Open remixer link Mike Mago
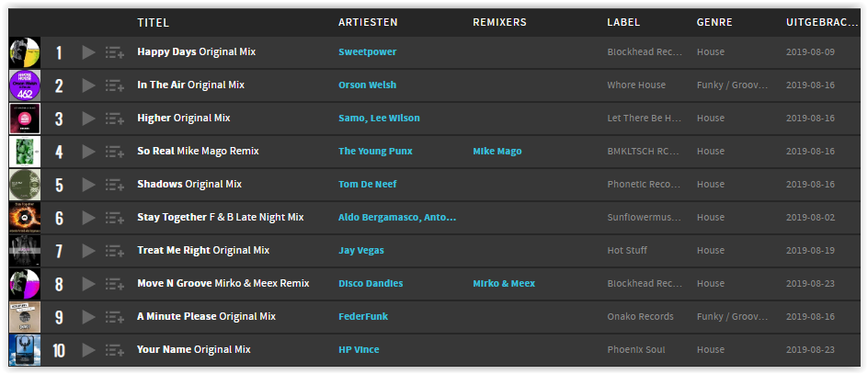868x374 pixels. [x=497, y=151]
